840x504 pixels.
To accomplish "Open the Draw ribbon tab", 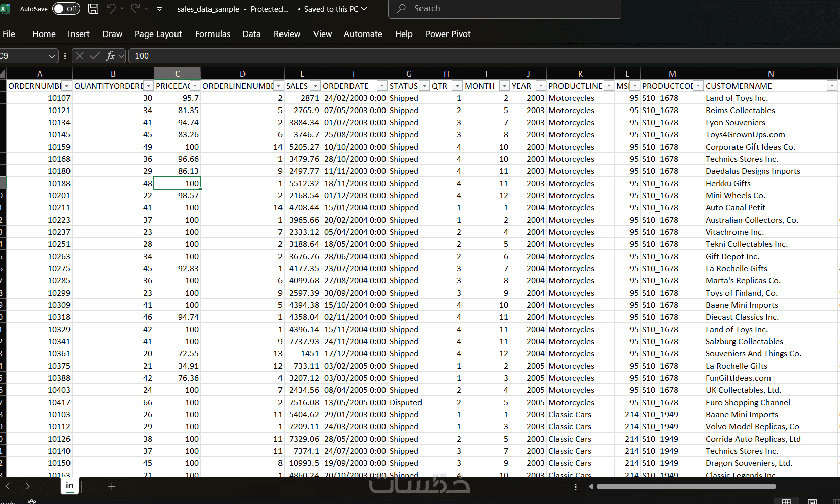I will pyautogui.click(x=112, y=34).
